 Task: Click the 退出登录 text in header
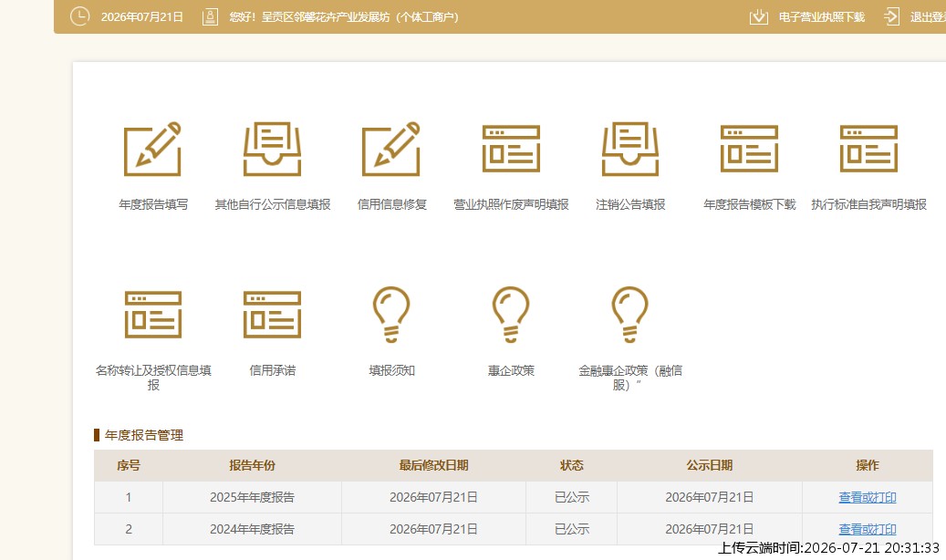click(x=928, y=17)
